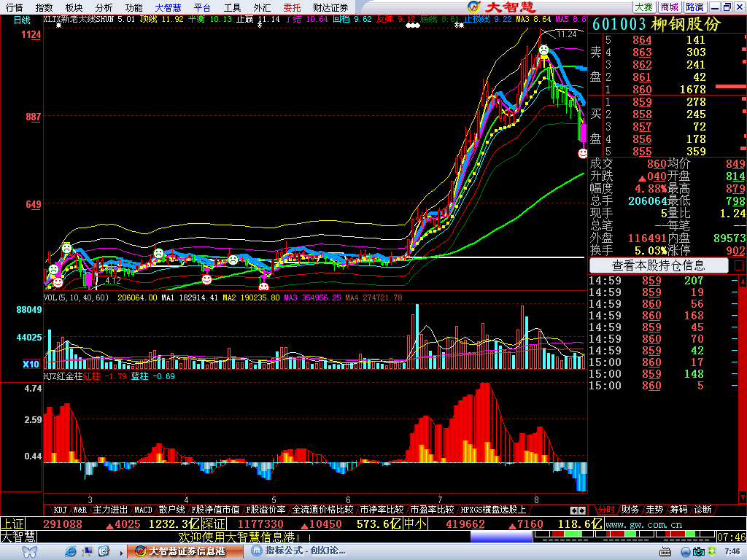Viewport: 747px width, 560px height.
Task: Open the 工具 menu
Action: (x=232, y=7)
